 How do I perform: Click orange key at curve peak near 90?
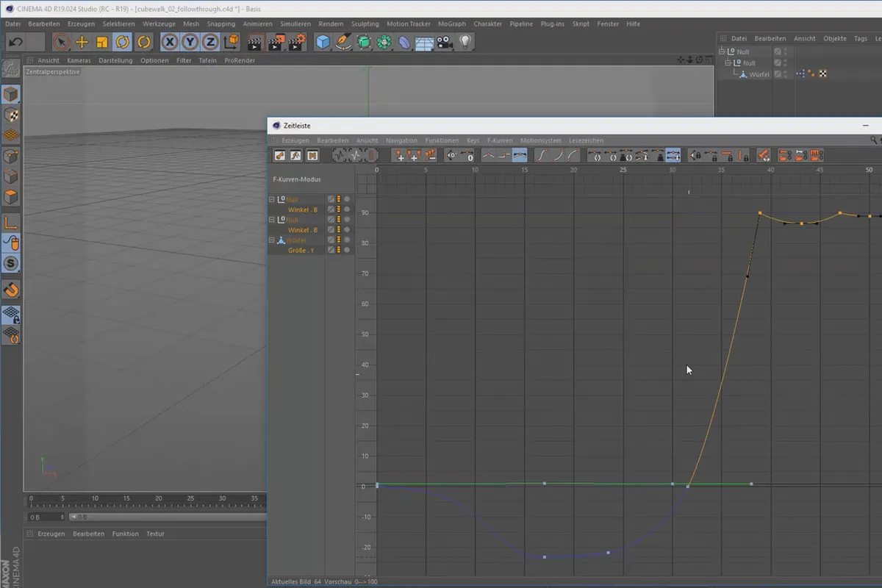(x=760, y=213)
